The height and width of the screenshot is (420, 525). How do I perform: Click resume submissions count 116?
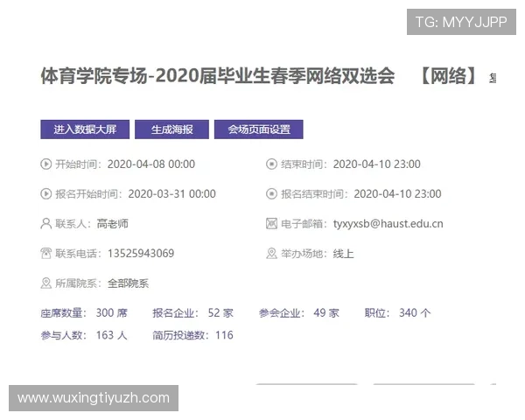[x=224, y=335]
